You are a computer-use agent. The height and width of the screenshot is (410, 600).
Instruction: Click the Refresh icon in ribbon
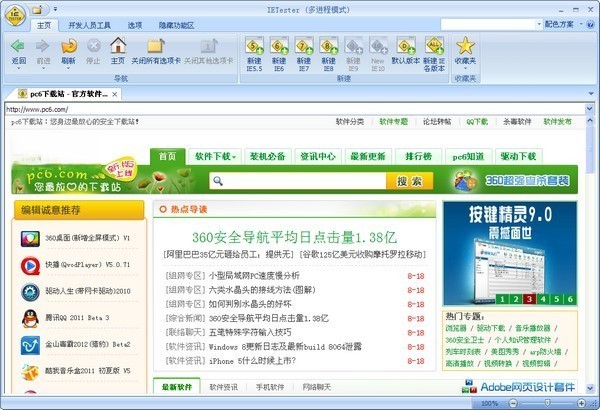click(69, 46)
